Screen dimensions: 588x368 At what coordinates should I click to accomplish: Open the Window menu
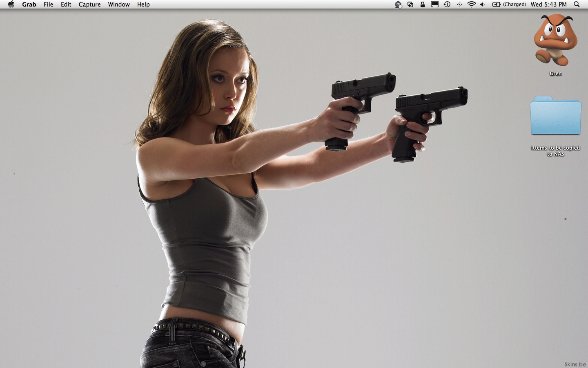coord(119,4)
